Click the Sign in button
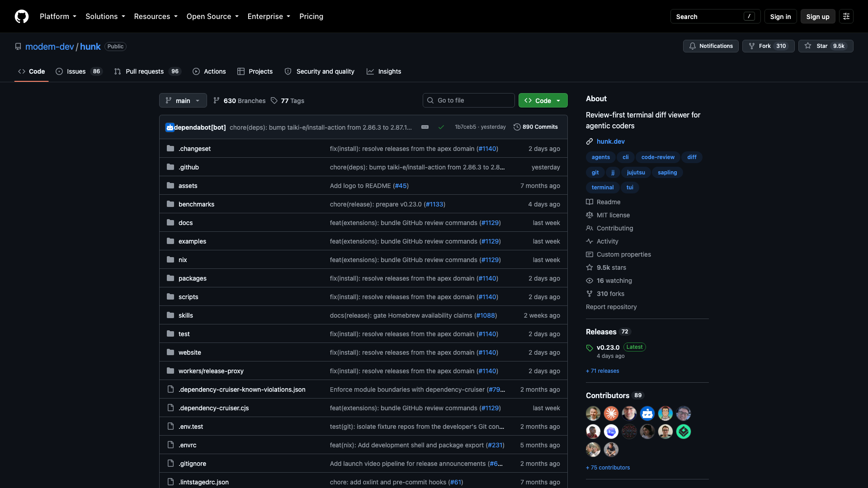 [780, 16]
